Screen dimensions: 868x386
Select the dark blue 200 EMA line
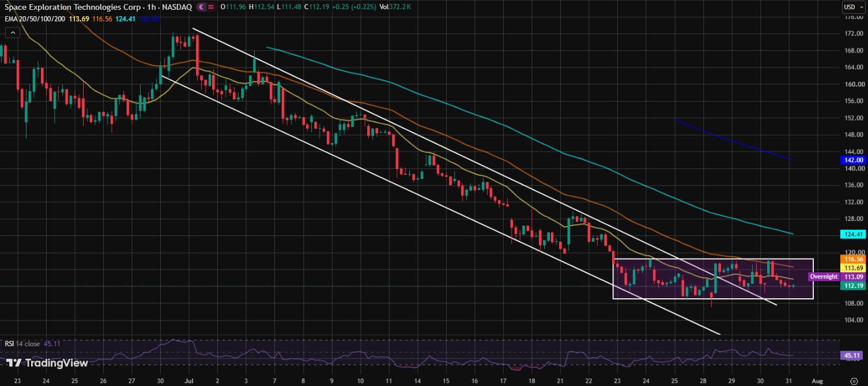(x=732, y=140)
